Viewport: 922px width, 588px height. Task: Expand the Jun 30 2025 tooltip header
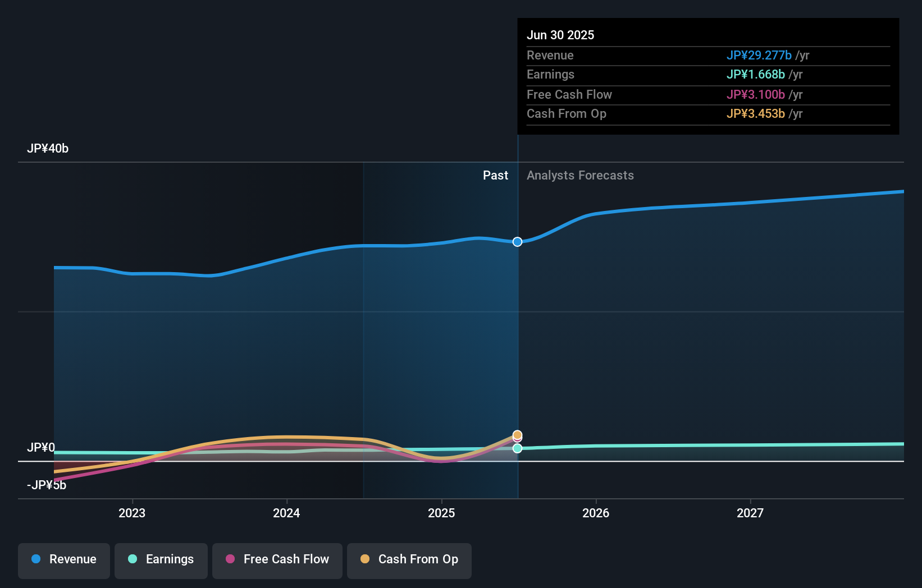click(560, 35)
